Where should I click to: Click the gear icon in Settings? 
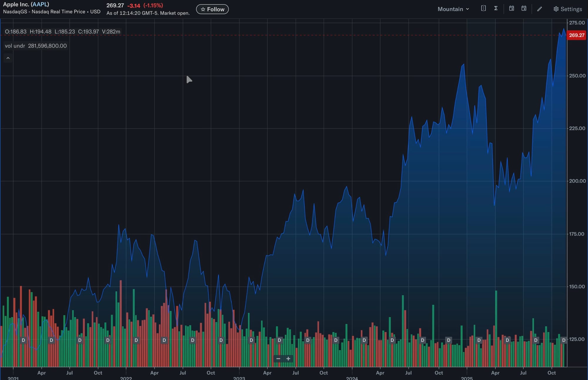pyautogui.click(x=556, y=9)
